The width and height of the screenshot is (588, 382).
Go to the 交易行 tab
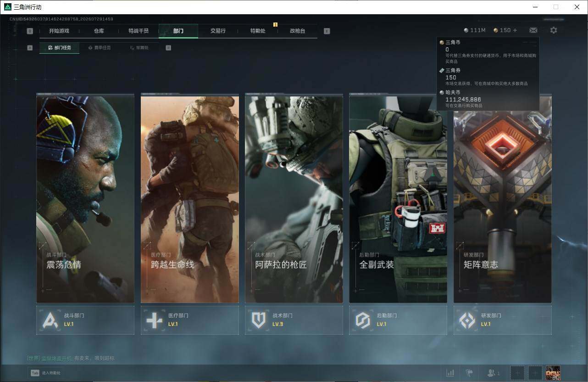[x=218, y=31]
